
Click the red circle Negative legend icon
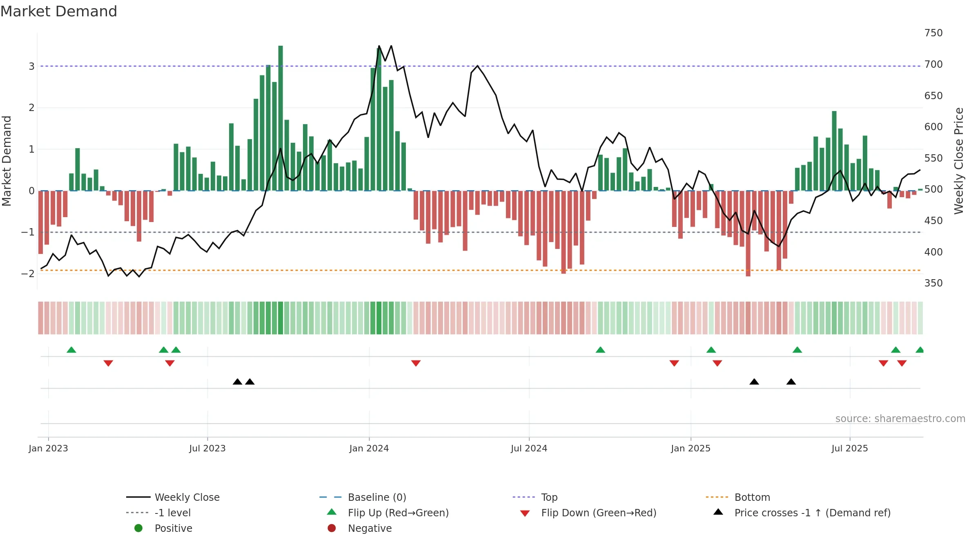pos(332,528)
